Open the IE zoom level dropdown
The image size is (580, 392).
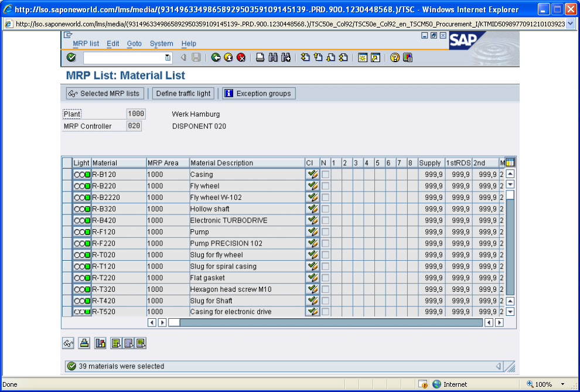coord(563,384)
